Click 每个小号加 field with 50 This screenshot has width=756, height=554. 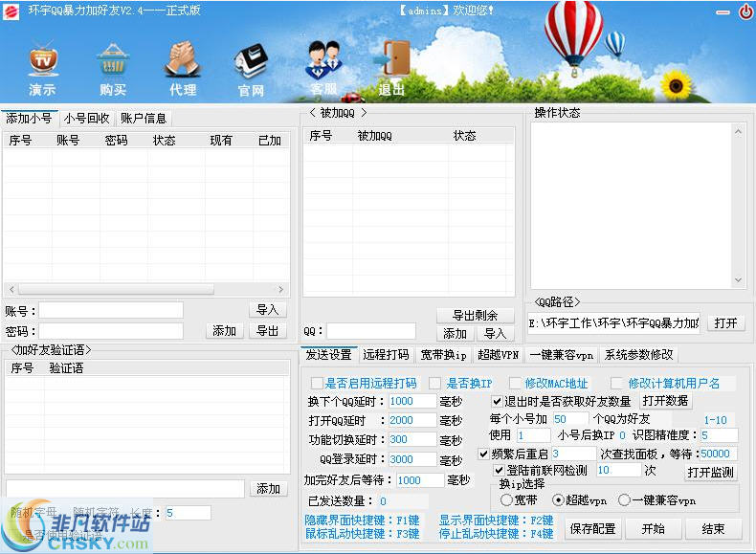click(x=570, y=419)
